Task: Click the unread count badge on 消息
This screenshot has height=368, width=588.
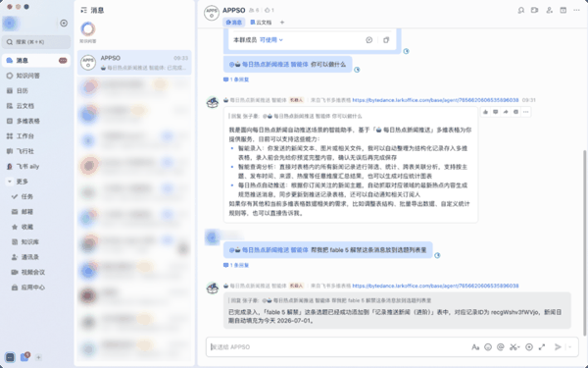Action: [x=63, y=61]
